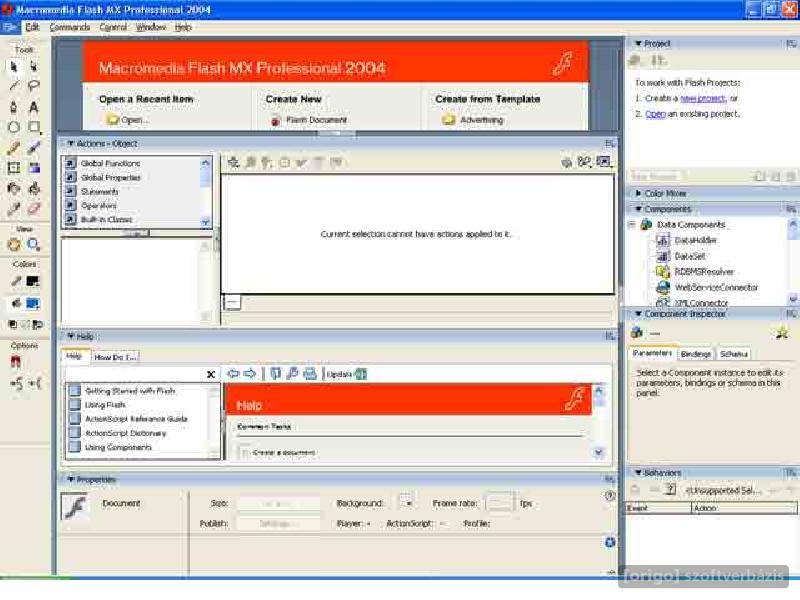The image size is (800, 600).
Task: Open the Commands menu
Action: 69,27
